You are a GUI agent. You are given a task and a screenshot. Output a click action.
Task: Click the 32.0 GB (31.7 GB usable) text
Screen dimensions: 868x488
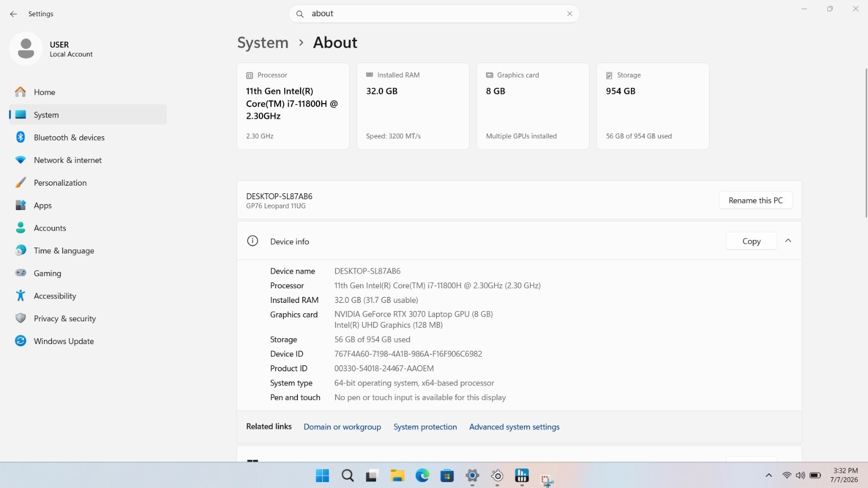[x=376, y=300]
